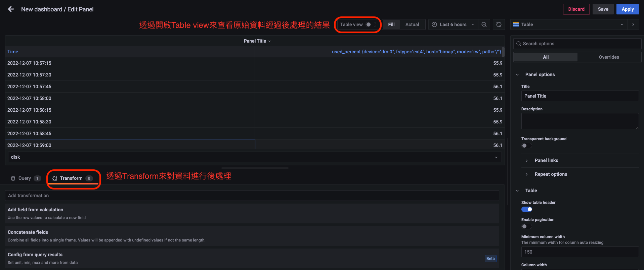This screenshot has width=644, height=270.
Task: Click the clock icon in time picker
Action: tap(434, 24)
